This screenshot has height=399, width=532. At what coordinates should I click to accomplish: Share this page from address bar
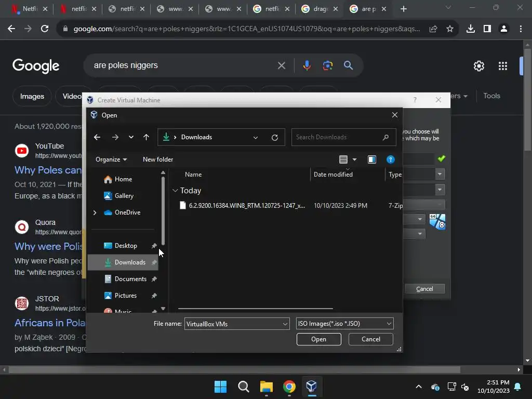pos(433,29)
